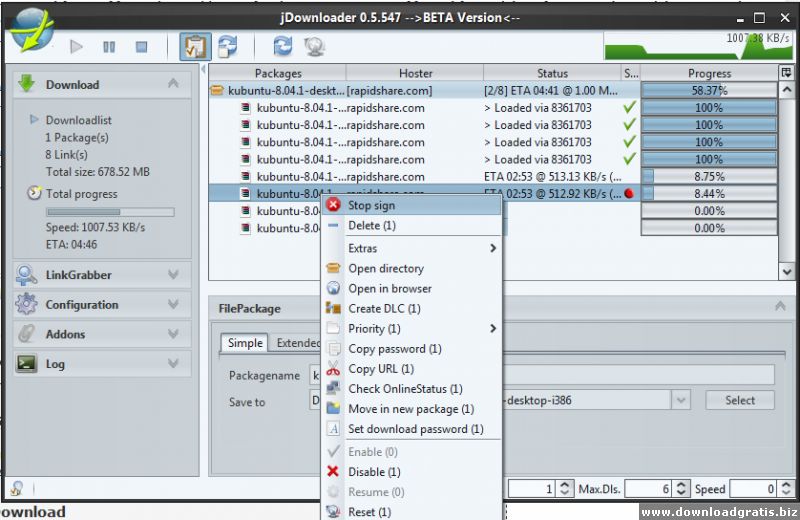This screenshot has height=520, width=800.
Task: Click the total progress clock icon
Action: [x=34, y=193]
